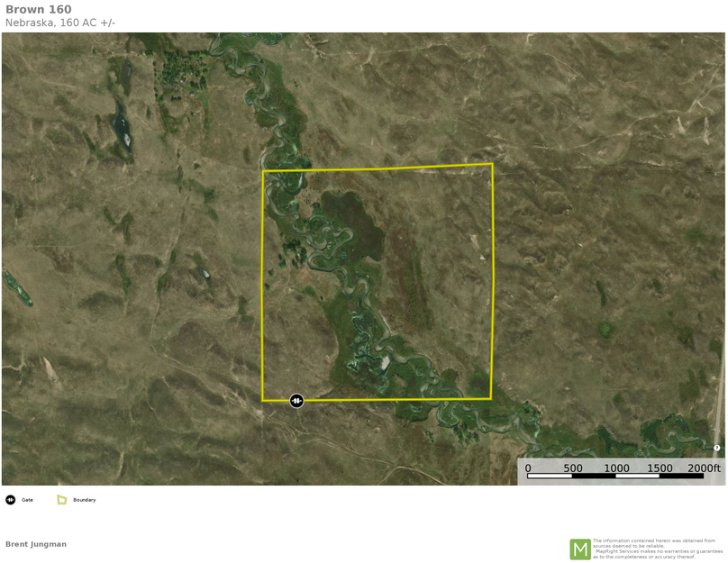Click the 1000 mark on scale bar

tap(616, 468)
